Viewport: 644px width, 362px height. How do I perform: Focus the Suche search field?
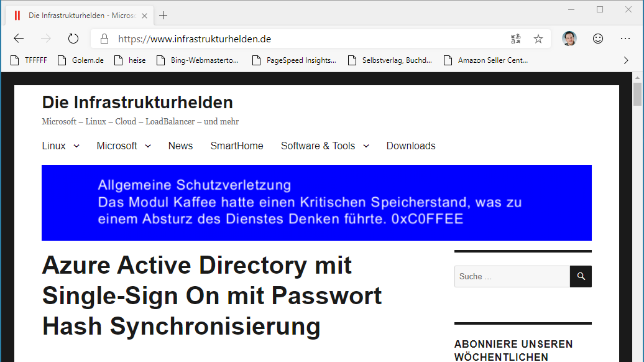(512, 277)
